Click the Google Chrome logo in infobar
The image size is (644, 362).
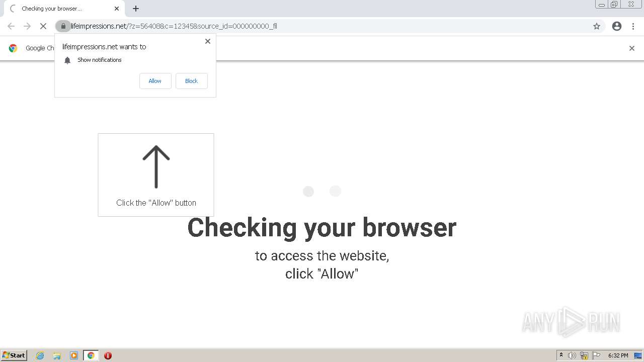(x=13, y=48)
